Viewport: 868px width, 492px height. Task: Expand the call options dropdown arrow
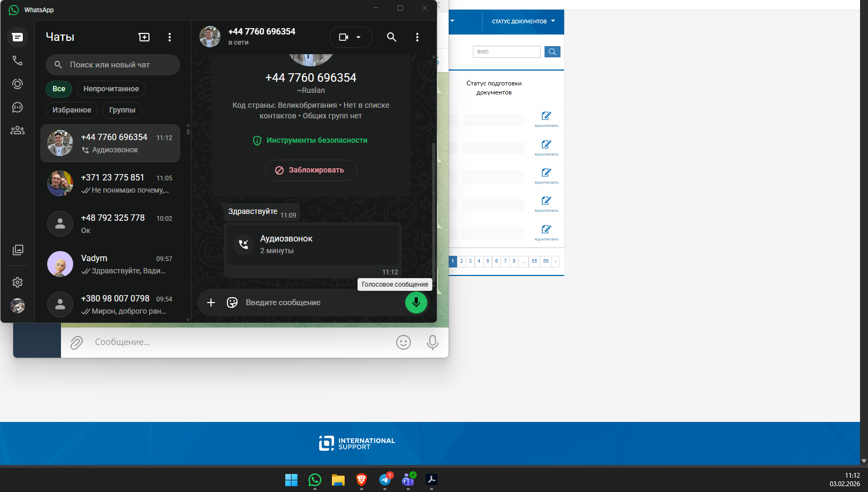click(x=358, y=37)
